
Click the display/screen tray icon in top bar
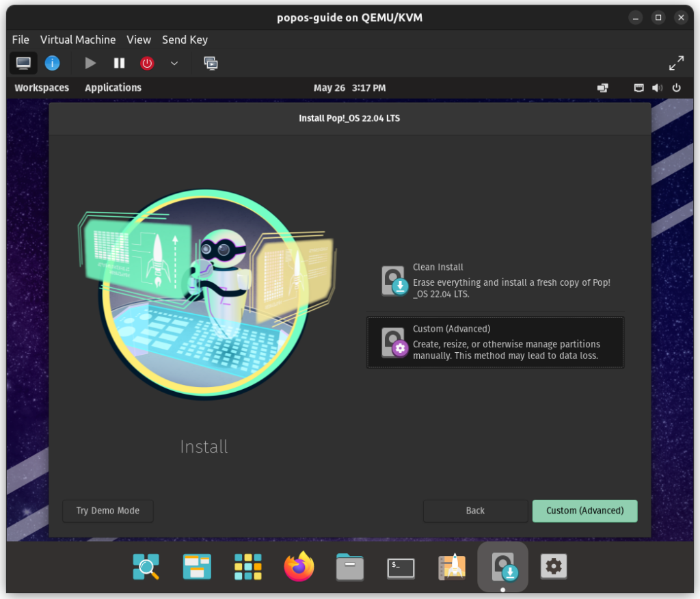[603, 88]
